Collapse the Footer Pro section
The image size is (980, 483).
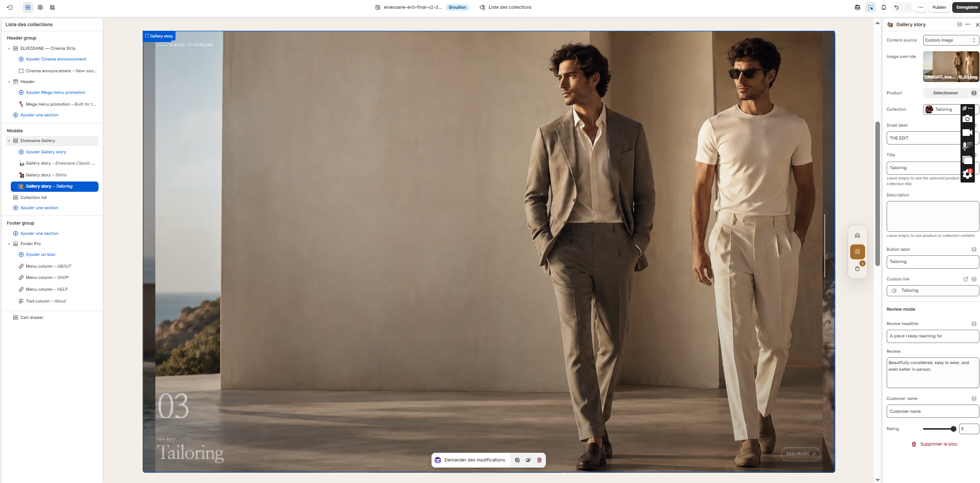point(9,244)
